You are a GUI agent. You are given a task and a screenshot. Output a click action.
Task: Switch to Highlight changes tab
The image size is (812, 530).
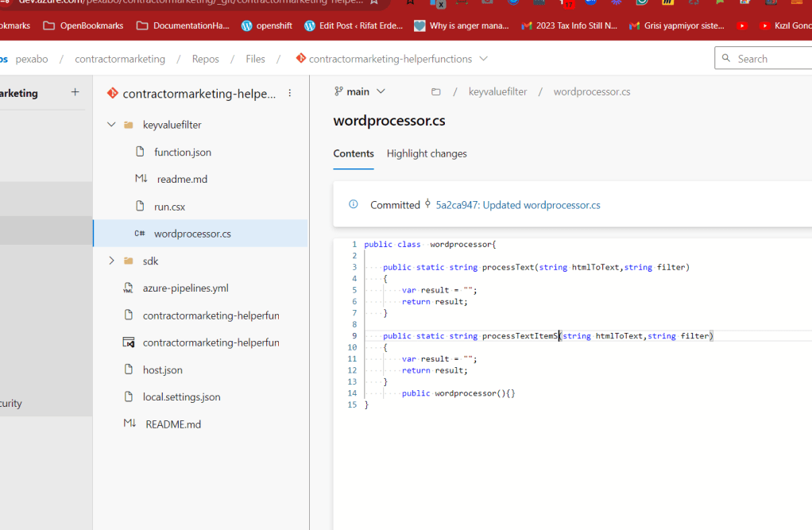click(427, 153)
